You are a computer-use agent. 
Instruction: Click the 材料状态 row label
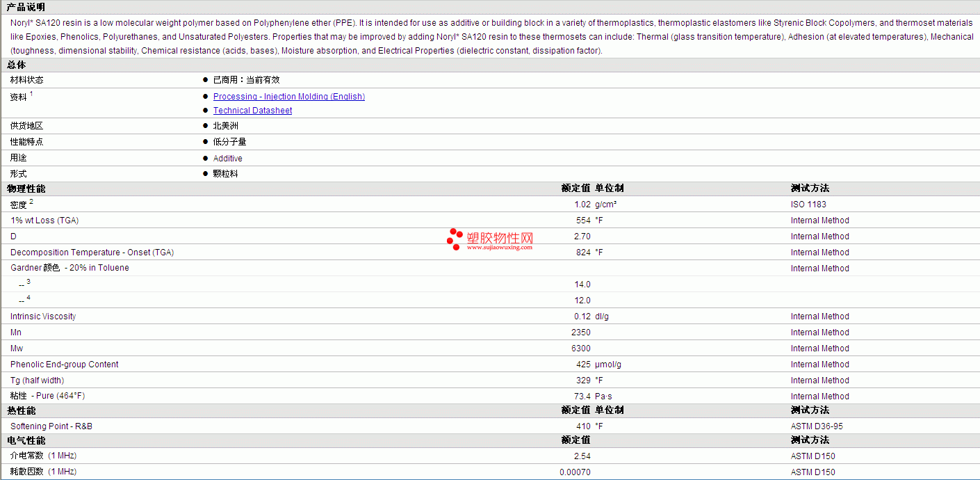point(27,80)
